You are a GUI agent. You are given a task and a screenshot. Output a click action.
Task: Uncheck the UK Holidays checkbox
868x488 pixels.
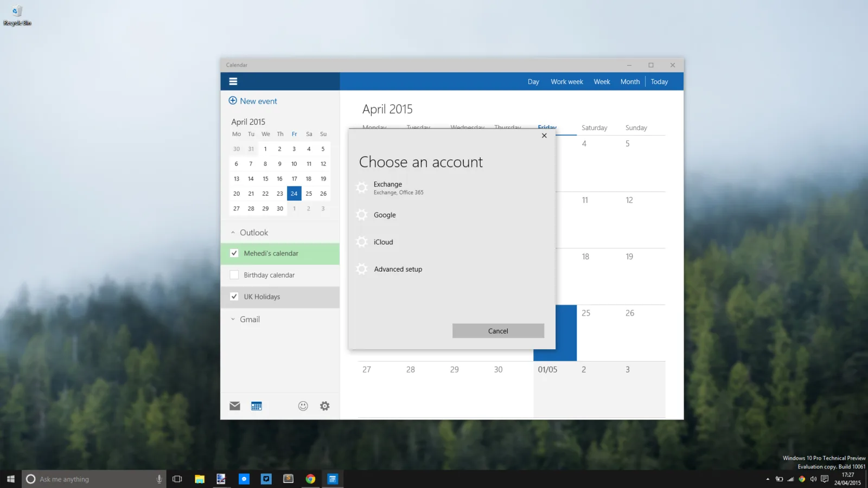click(234, 297)
